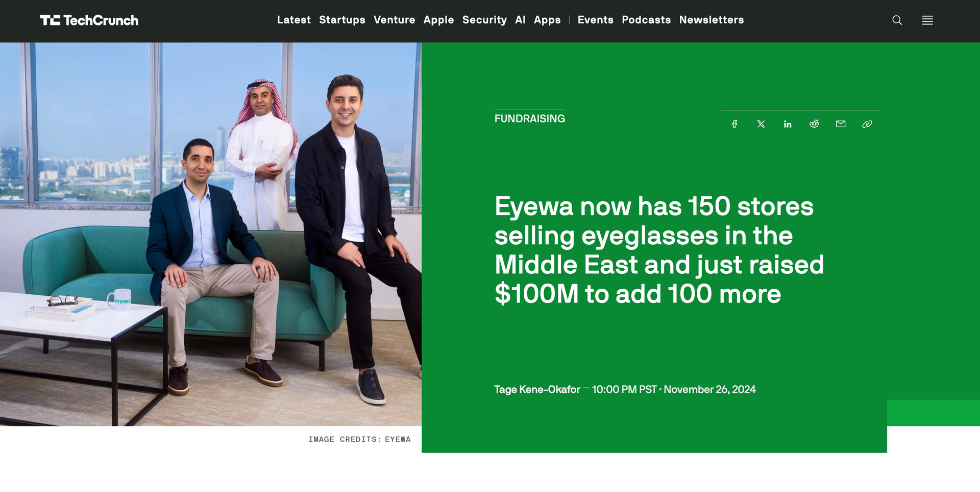Open AI nav item
980x492 pixels.
520,20
